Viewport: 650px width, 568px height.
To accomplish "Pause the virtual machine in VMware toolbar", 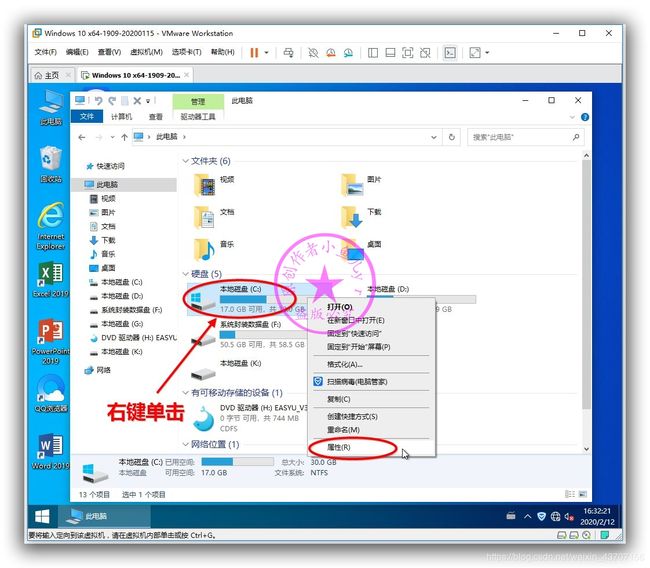I will coord(254,53).
